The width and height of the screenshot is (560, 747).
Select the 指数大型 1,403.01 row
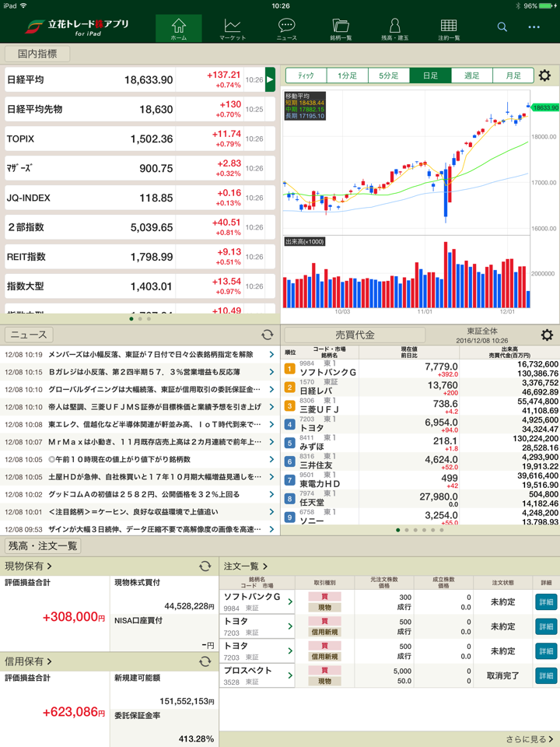pos(140,286)
